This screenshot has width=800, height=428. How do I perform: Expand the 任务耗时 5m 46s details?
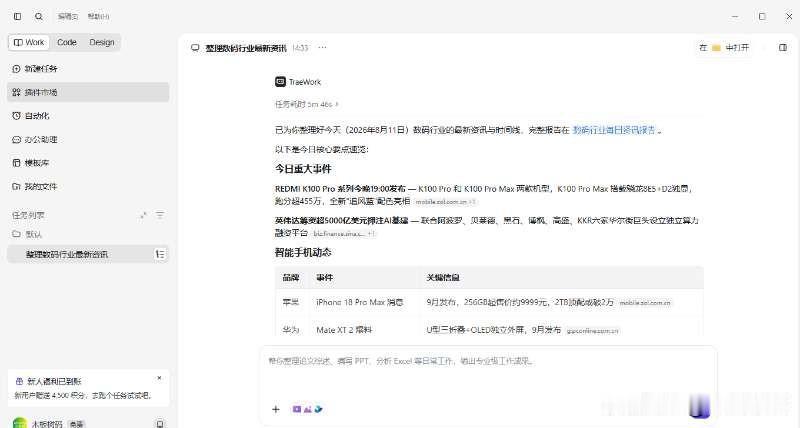[x=307, y=104]
